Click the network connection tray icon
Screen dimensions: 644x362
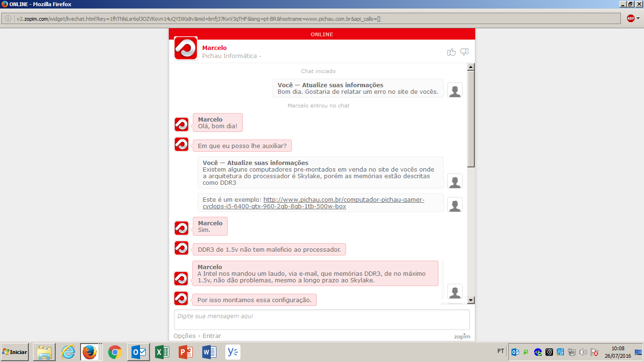coord(572,352)
